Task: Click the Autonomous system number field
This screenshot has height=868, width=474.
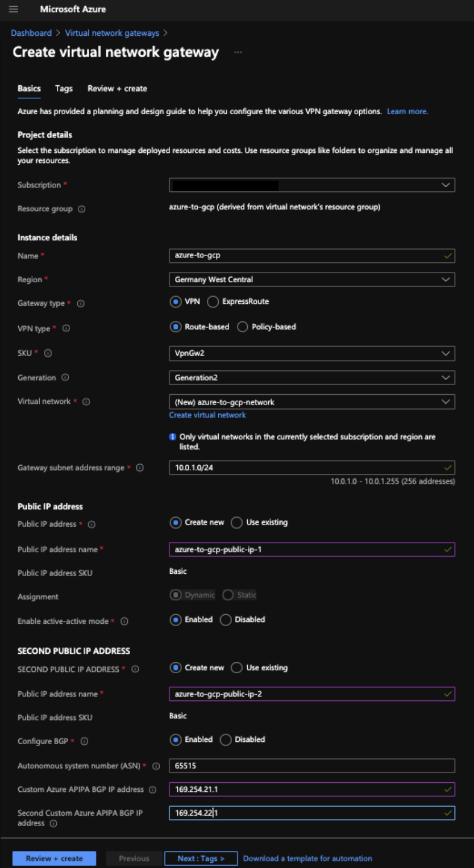Action: (311, 766)
